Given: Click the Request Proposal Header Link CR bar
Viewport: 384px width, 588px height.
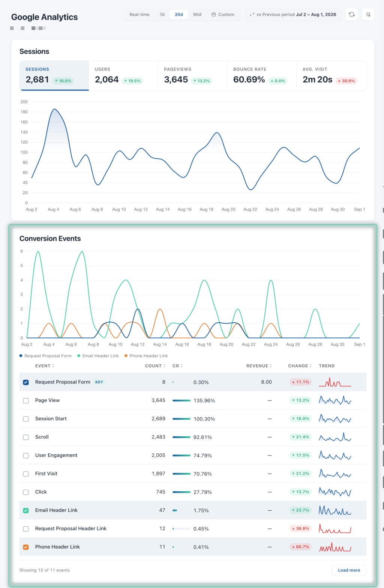Looking at the screenshot, I should click(181, 529).
